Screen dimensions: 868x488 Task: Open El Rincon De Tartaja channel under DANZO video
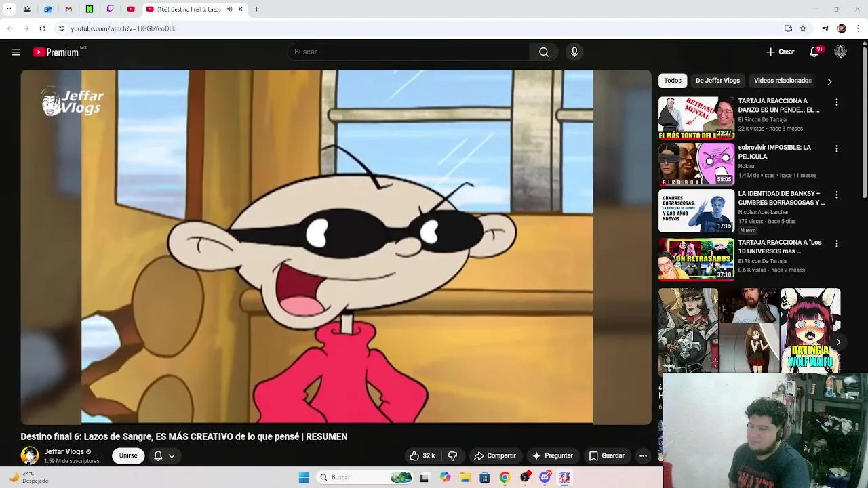pos(762,120)
